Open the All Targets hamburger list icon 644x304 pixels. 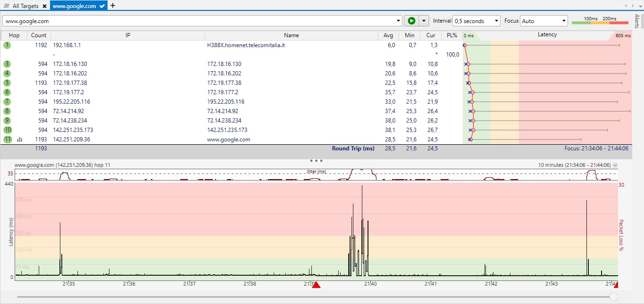tap(6, 6)
